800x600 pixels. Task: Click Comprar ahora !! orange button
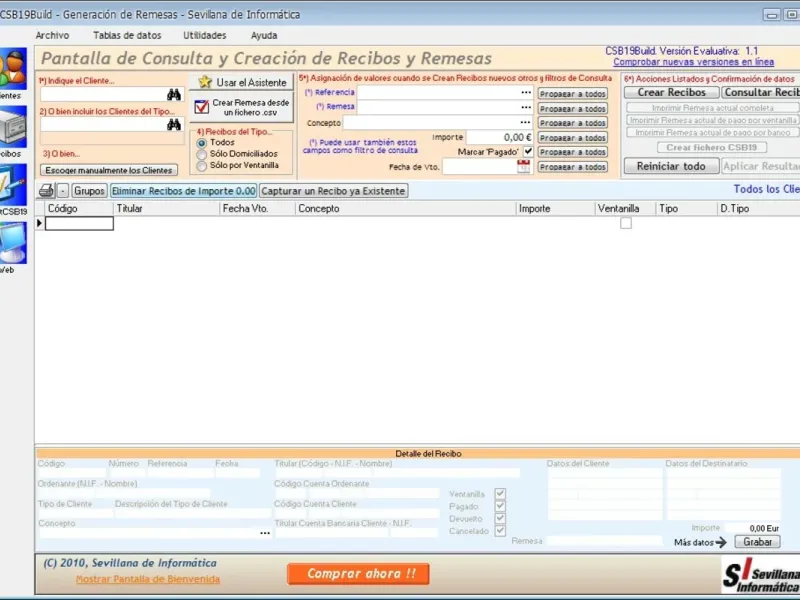coord(358,574)
